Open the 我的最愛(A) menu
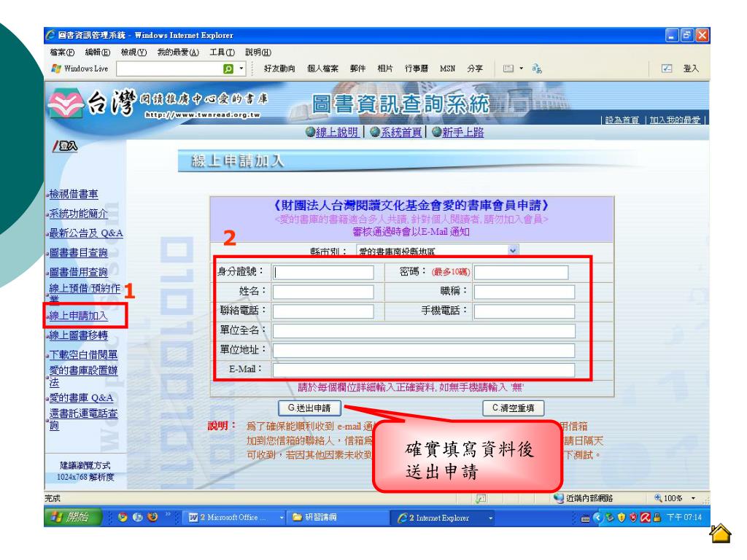The image size is (747, 560). coord(178,52)
